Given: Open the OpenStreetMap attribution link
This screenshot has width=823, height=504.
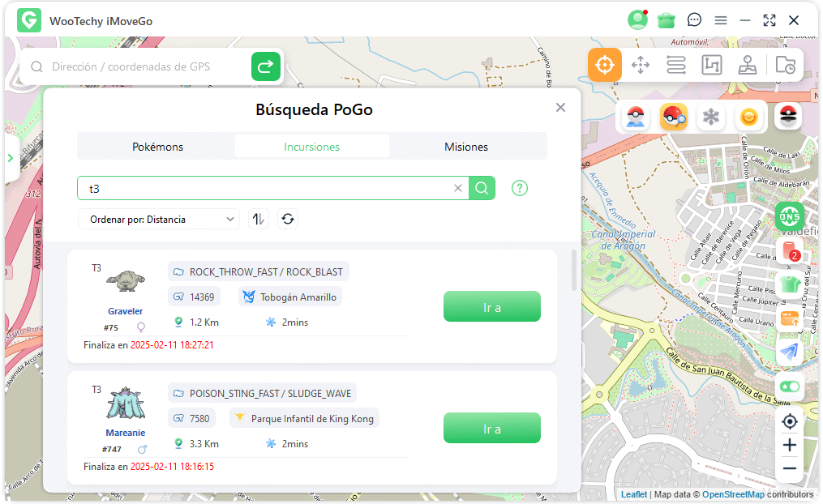Looking at the screenshot, I should tap(733, 494).
